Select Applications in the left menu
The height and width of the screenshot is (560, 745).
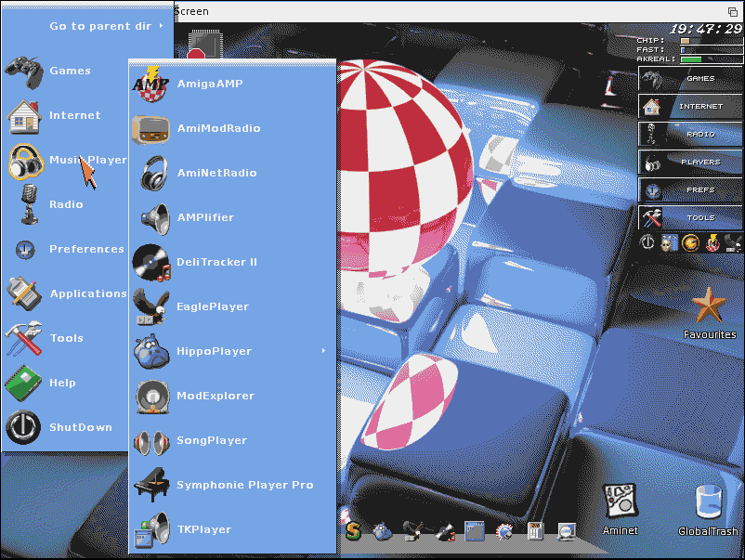(x=66, y=294)
